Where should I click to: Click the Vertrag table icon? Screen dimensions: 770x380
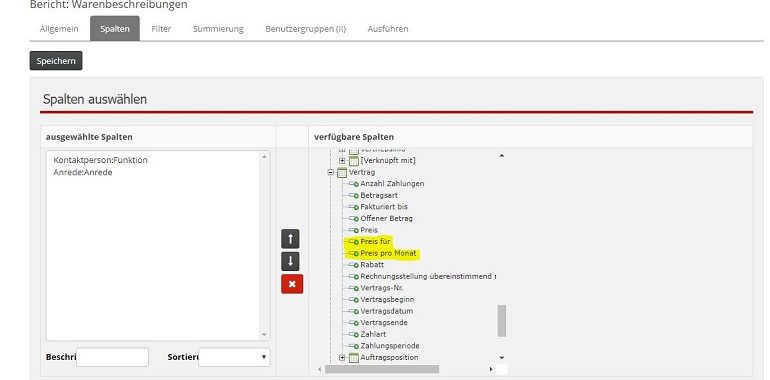[x=342, y=172]
